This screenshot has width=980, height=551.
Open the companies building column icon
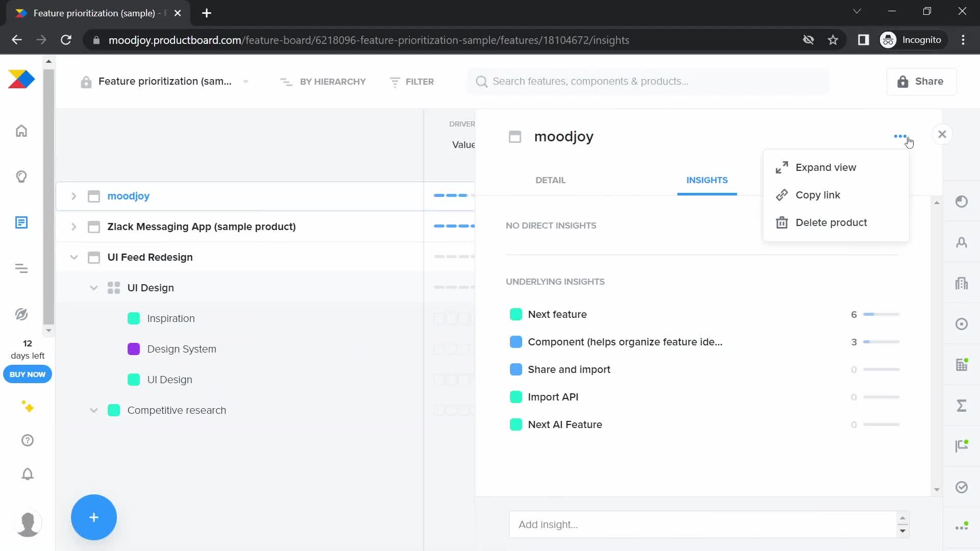coord(962,283)
